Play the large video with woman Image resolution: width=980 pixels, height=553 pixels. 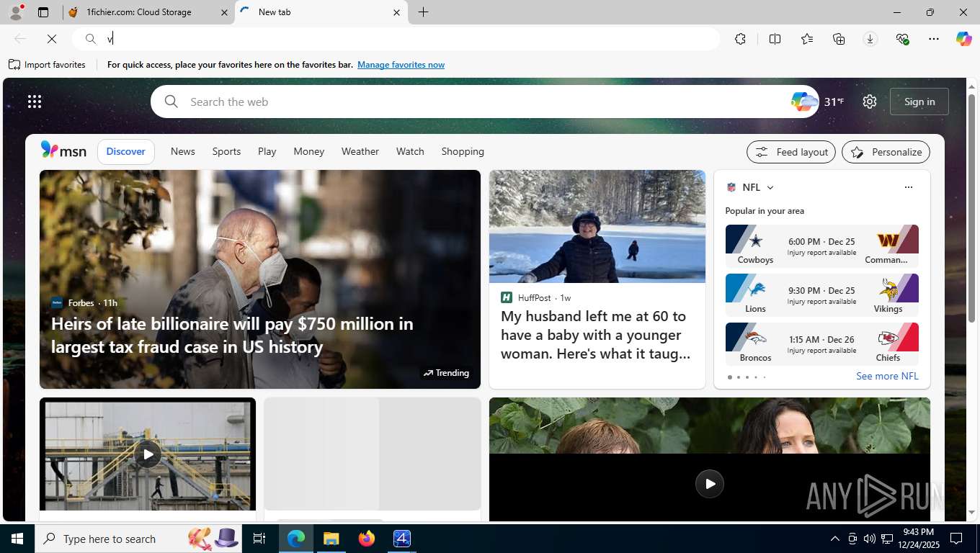(710, 484)
